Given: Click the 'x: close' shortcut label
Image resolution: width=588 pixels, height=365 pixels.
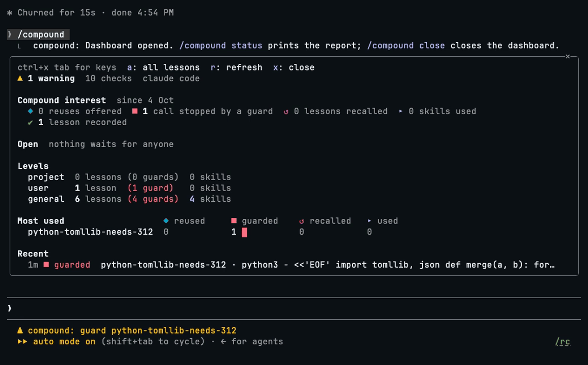Looking at the screenshot, I should point(293,67).
